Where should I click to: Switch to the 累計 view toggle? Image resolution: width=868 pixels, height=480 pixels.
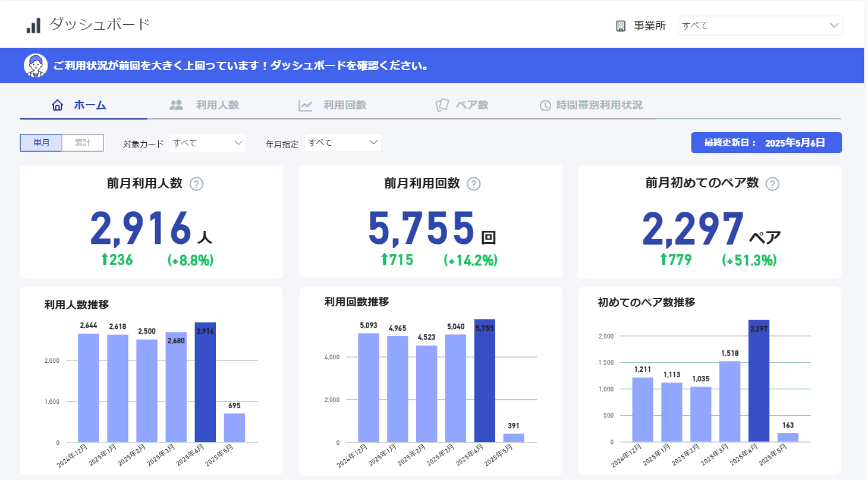(x=83, y=143)
